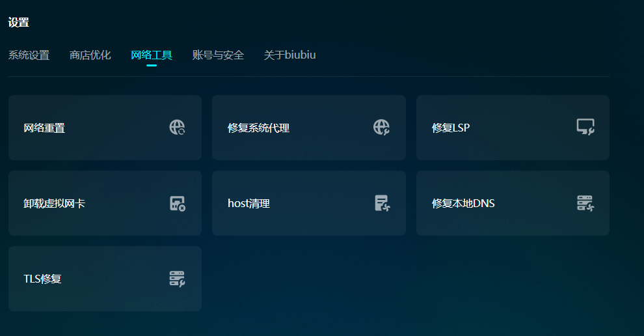Select the 网络工具 tab
The width and height of the screenshot is (644, 336).
point(152,55)
